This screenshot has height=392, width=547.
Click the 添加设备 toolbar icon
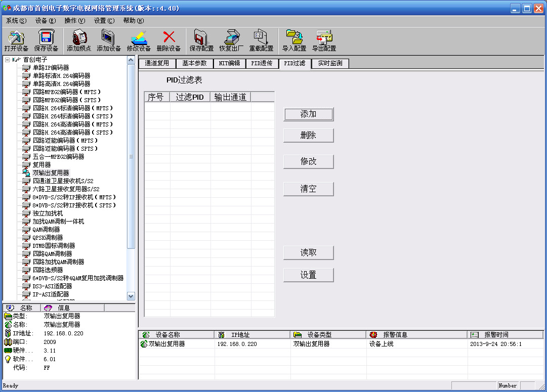108,37
